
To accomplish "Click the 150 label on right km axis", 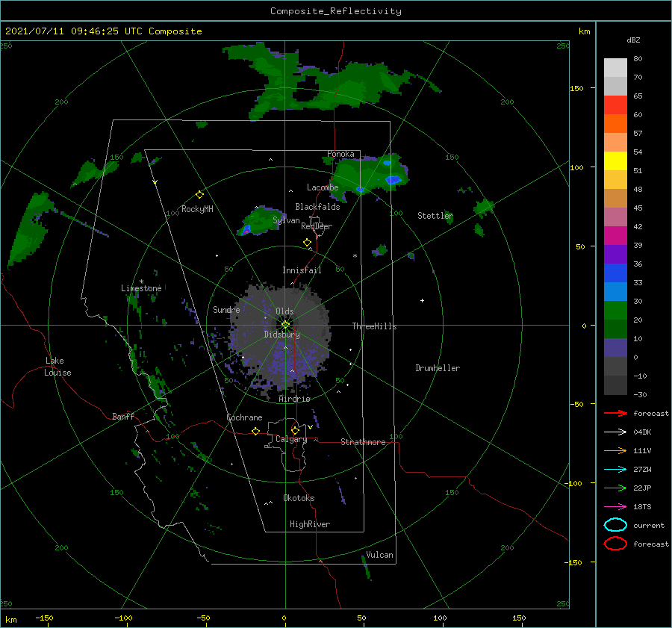I will 576,88.
